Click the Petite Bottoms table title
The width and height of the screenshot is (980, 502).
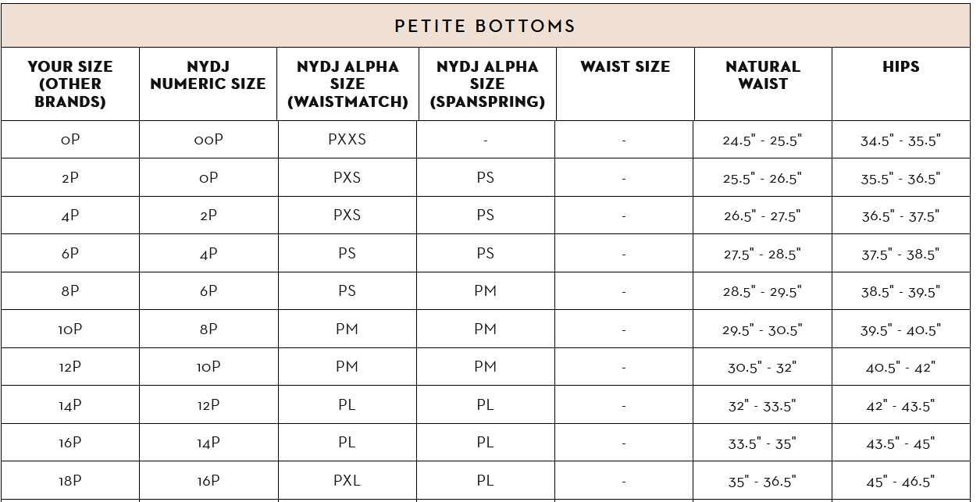click(x=485, y=26)
